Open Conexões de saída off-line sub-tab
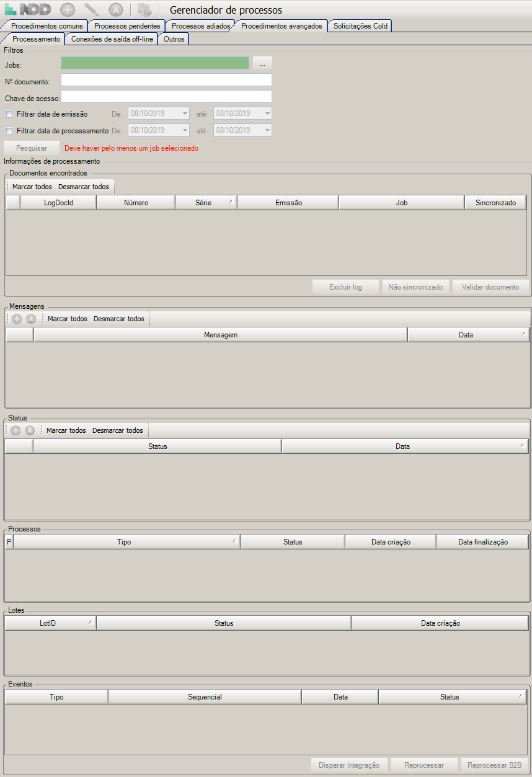Screen dimensions: 532x777 coord(112,39)
